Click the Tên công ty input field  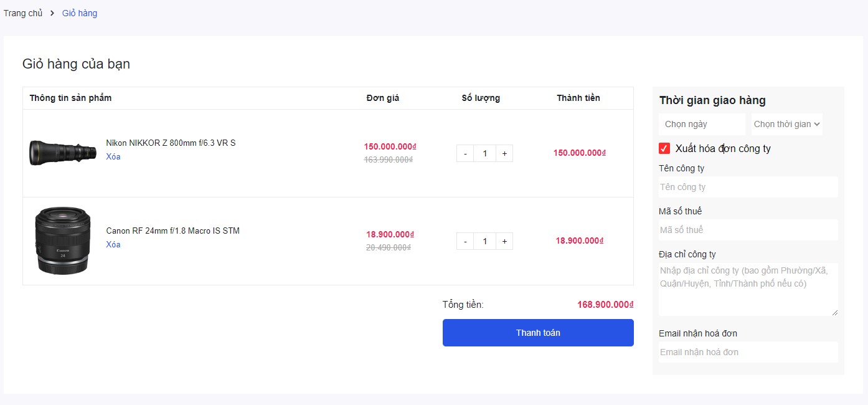tap(748, 187)
